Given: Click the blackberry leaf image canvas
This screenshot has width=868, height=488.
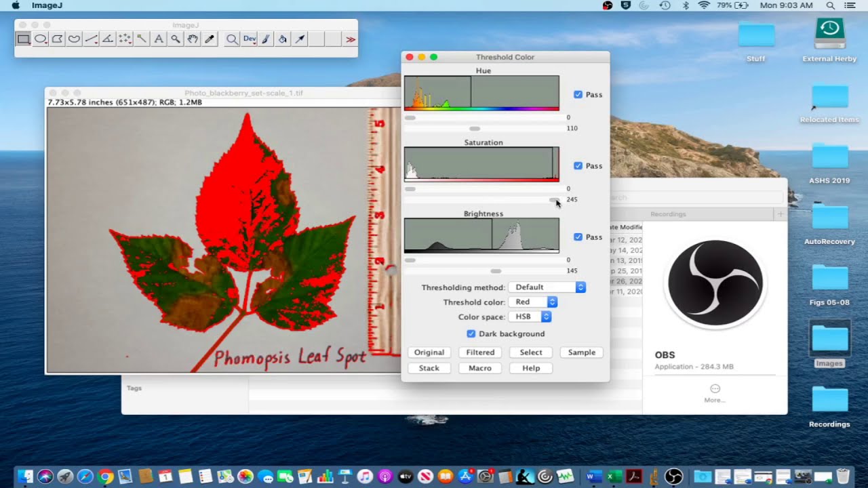Looking at the screenshot, I should (224, 240).
